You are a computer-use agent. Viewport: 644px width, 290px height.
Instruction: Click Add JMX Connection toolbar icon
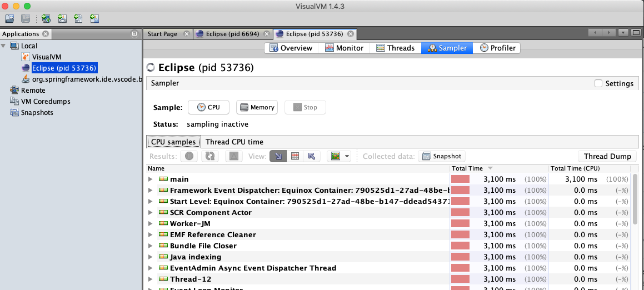(x=62, y=18)
